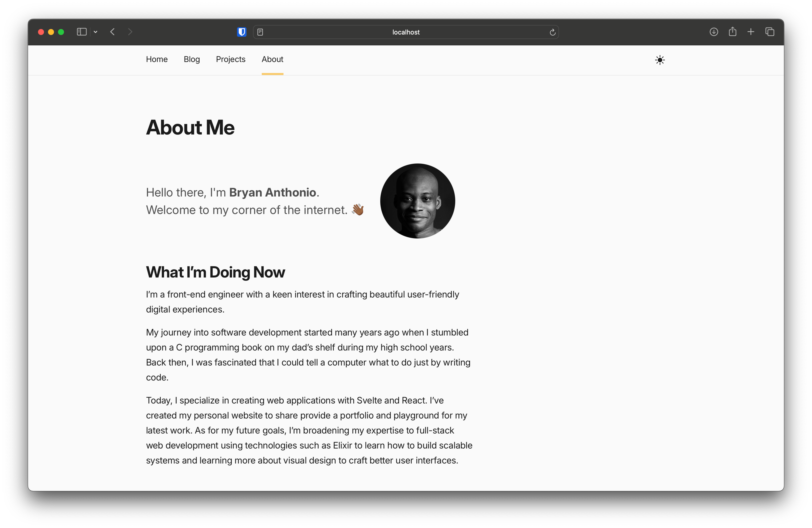Expand the sidebar options chevron
Image resolution: width=812 pixels, height=528 pixels.
click(x=95, y=32)
